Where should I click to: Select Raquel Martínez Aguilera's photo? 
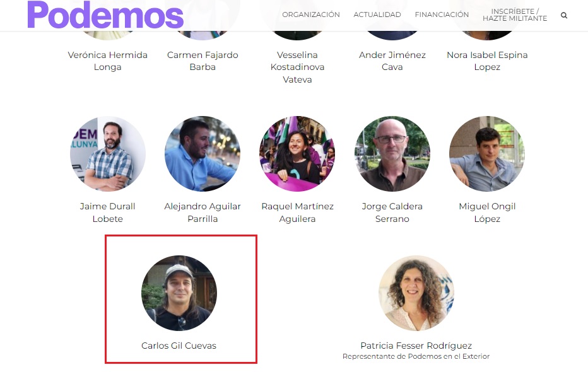click(x=297, y=154)
